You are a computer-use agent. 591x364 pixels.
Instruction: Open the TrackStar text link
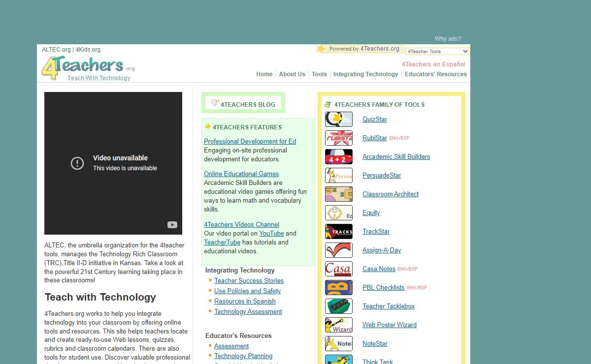click(376, 231)
